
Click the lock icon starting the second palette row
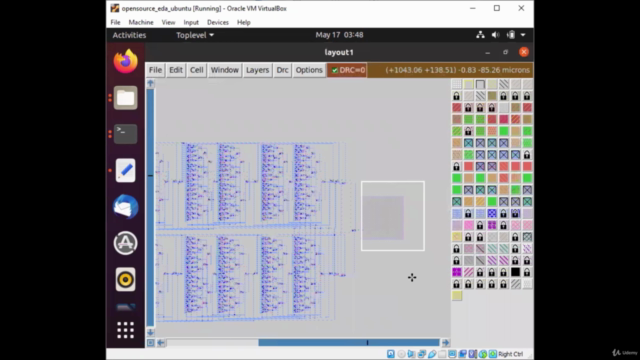coord(457,96)
